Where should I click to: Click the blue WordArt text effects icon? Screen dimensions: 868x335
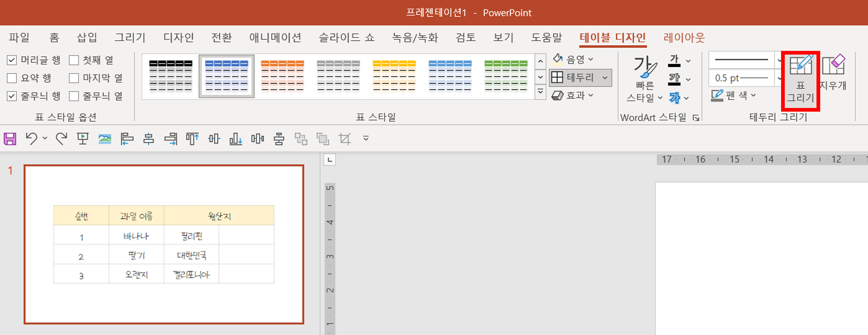click(x=674, y=98)
